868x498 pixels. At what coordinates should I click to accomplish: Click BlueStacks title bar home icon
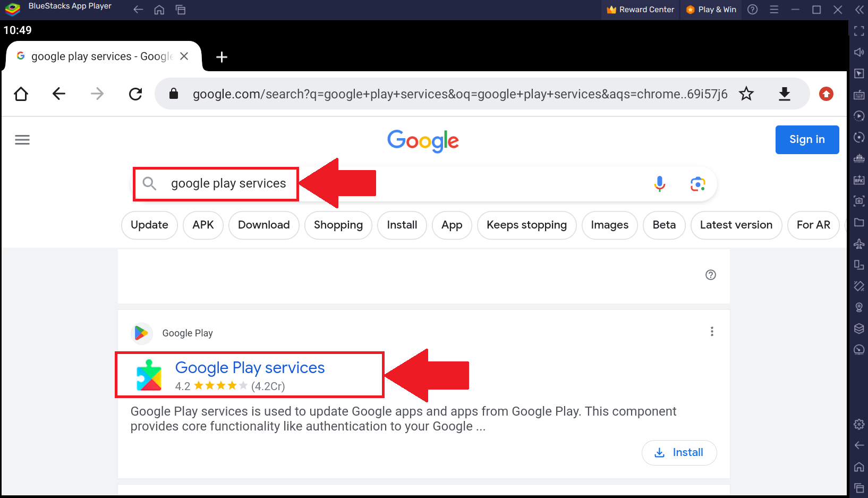pos(159,10)
